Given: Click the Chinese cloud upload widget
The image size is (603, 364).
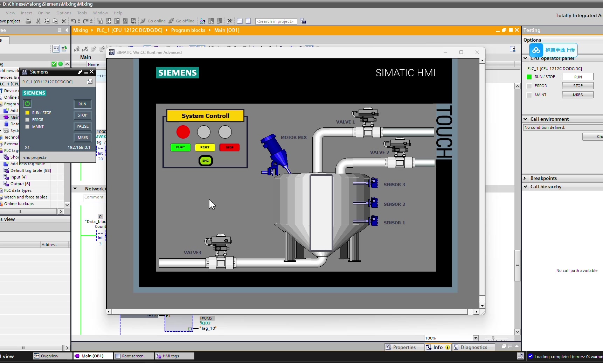Looking at the screenshot, I should point(553,50).
